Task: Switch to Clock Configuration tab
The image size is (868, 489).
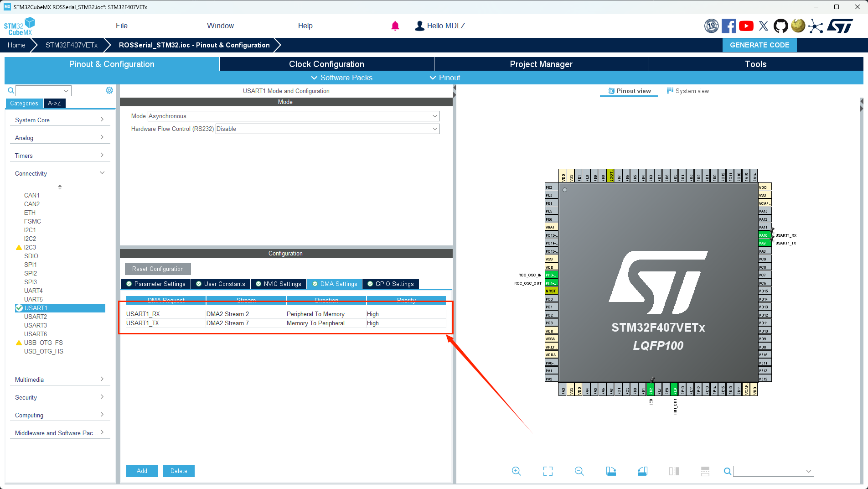Action: [326, 64]
